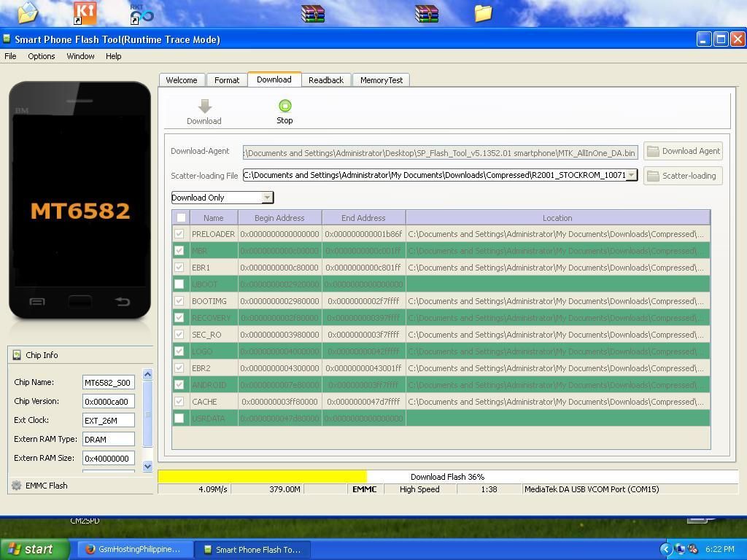Click the Chip Version field 0x0000ca00

coord(109,402)
